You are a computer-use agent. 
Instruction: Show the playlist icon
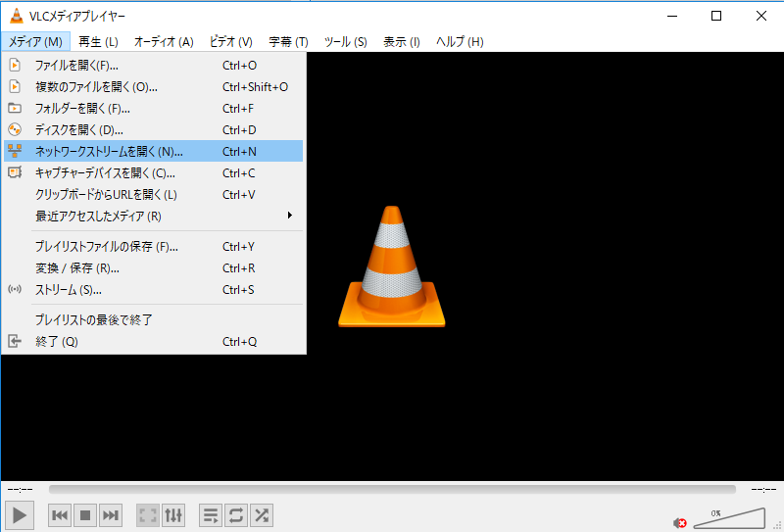pos(211,515)
